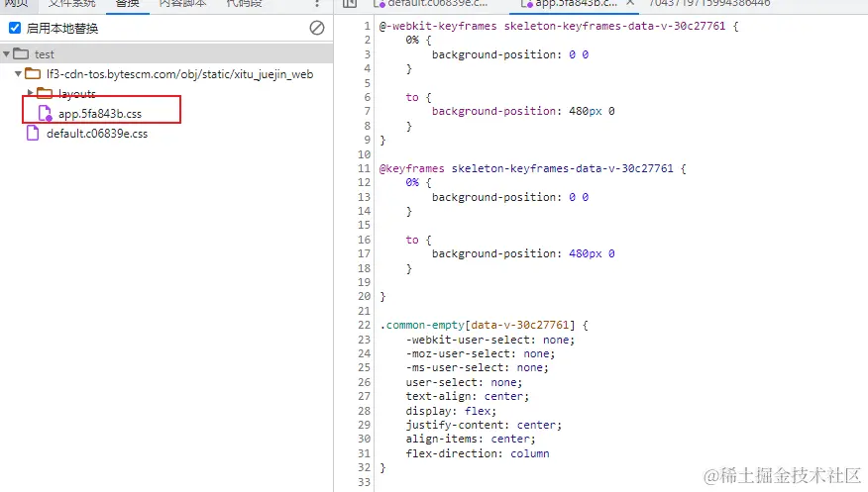The height and width of the screenshot is (492, 868).
Task: Toggle the 启用本地替换 checkbox
Action: click(15, 28)
